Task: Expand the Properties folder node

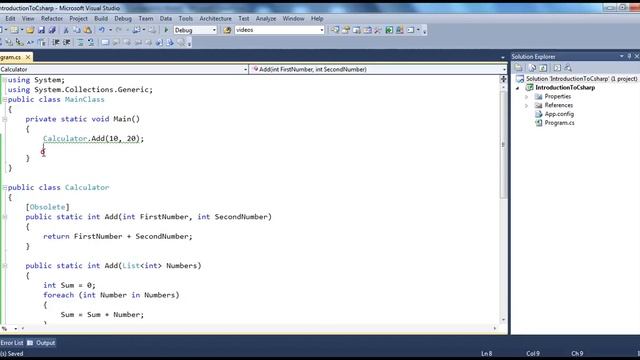Action: (527, 97)
